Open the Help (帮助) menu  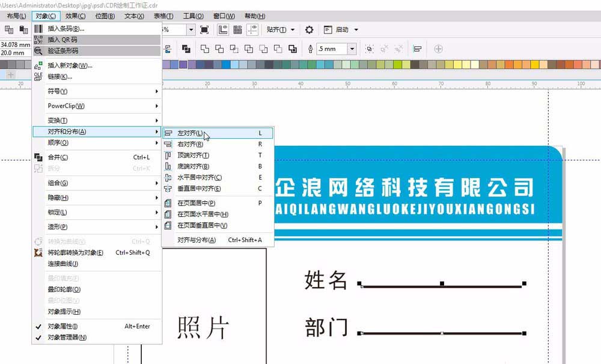point(255,16)
